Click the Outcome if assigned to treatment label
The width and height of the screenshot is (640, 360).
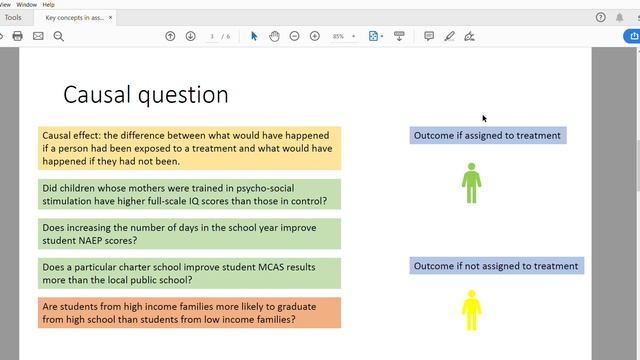488,135
